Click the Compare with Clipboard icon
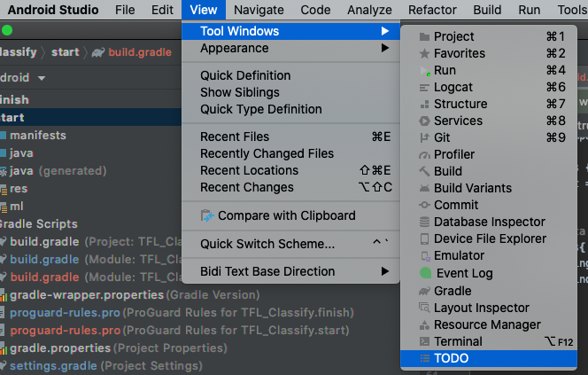This screenshot has width=588, height=375. [207, 215]
